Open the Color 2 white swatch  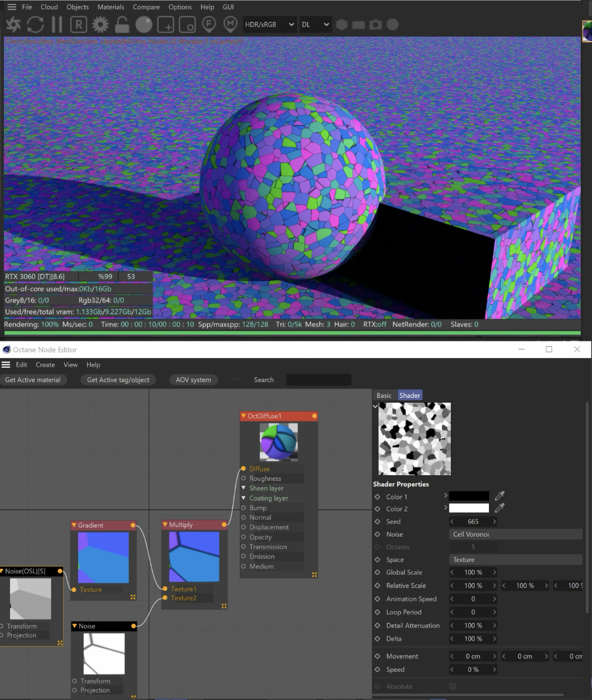[469, 508]
